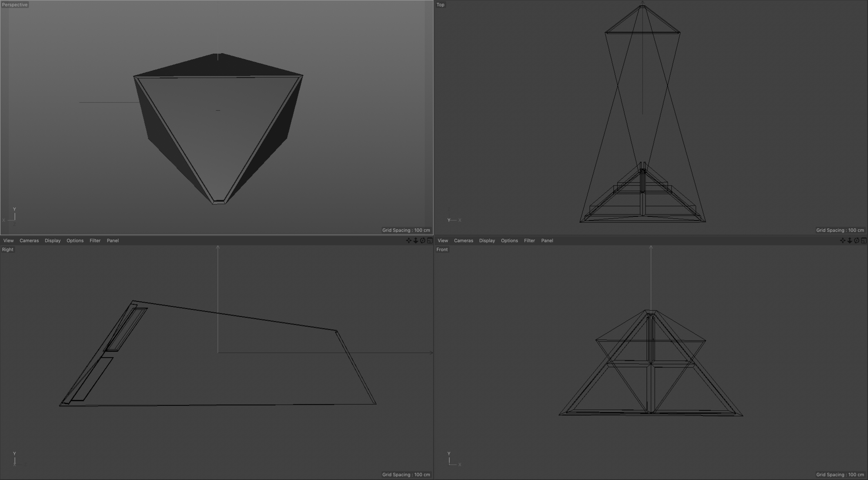The height and width of the screenshot is (480, 868).
Task: Click the move camera icon in Right view
Action: pos(409,241)
